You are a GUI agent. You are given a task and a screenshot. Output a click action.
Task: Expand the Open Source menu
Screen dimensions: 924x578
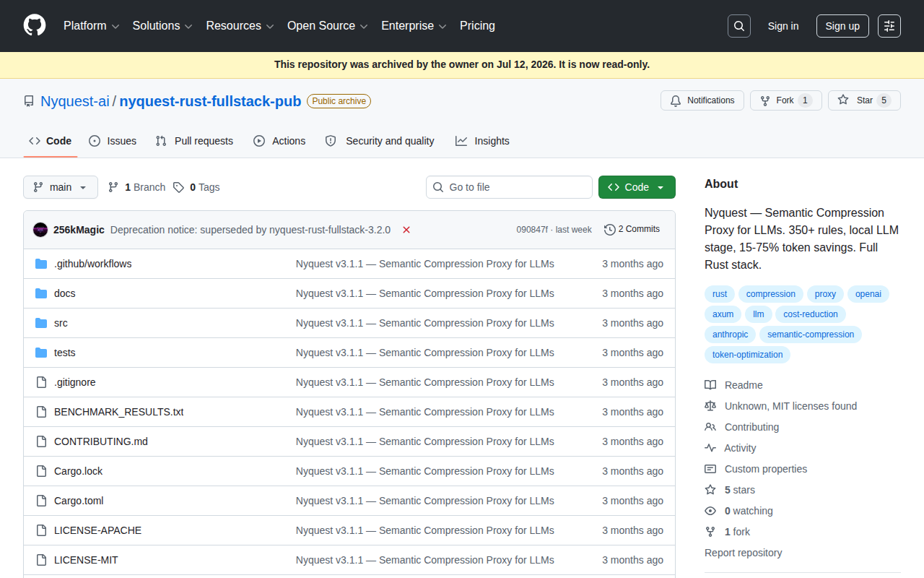pyautogui.click(x=328, y=26)
